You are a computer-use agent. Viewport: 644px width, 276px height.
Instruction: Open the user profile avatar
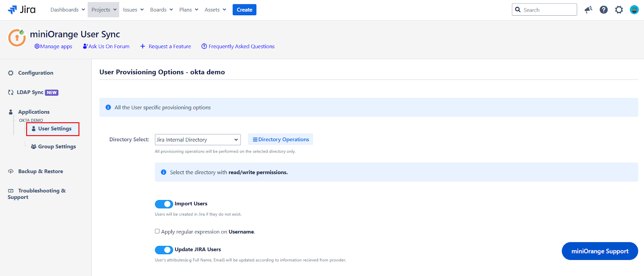634,10
